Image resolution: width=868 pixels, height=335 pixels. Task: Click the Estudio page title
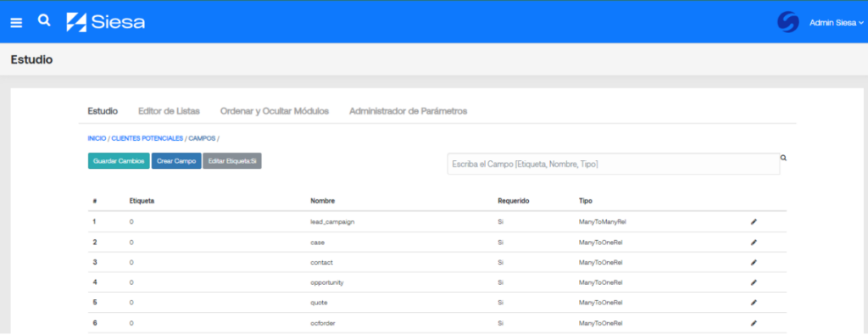(x=31, y=59)
